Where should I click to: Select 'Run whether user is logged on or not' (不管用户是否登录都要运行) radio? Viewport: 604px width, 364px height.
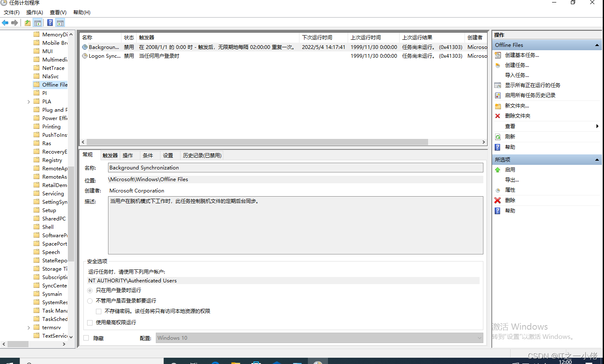pos(90,301)
